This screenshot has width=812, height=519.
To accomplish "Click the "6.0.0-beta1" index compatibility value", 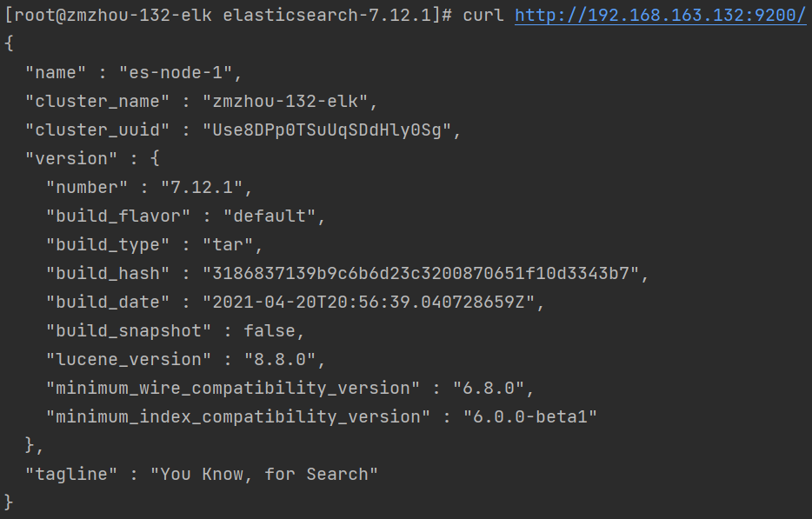I will click(530, 416).
